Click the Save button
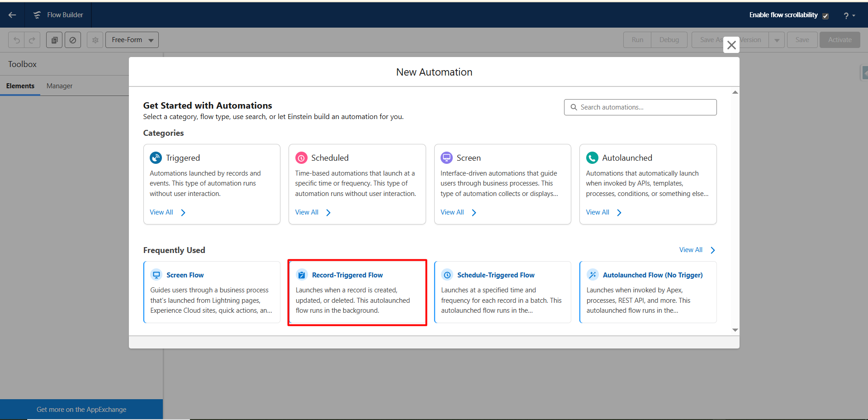This screenshot has width=868, height=420. (802, 40)
